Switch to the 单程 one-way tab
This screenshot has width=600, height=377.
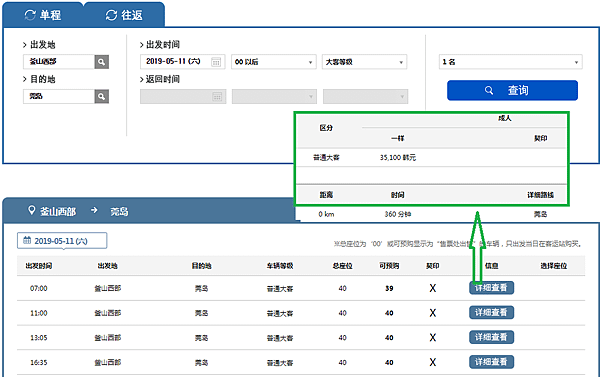(x=42, y=15)
